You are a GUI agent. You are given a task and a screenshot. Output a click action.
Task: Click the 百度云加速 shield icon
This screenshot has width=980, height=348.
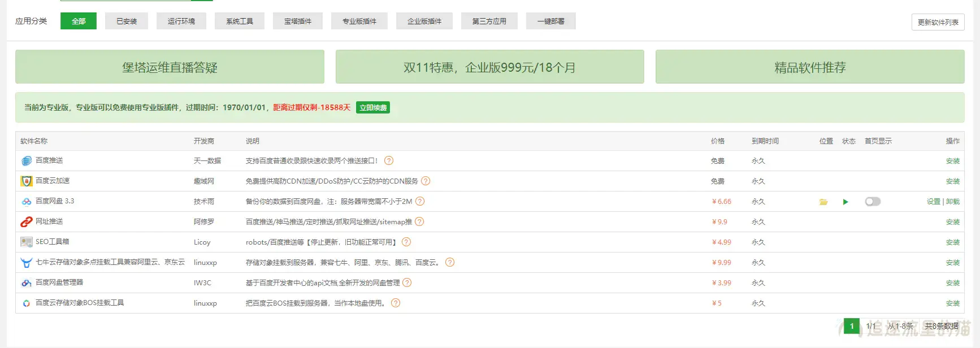coord(27,181)
